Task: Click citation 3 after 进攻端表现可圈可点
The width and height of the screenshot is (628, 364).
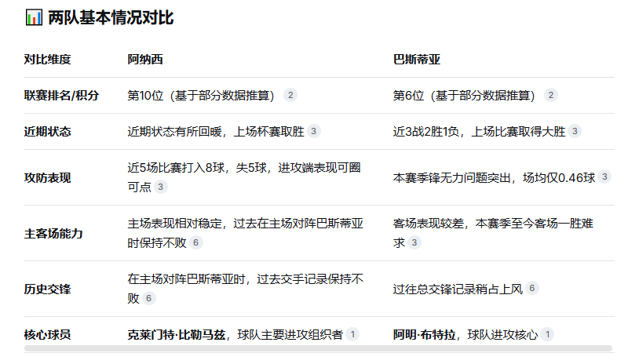Action: coord(161,187)
